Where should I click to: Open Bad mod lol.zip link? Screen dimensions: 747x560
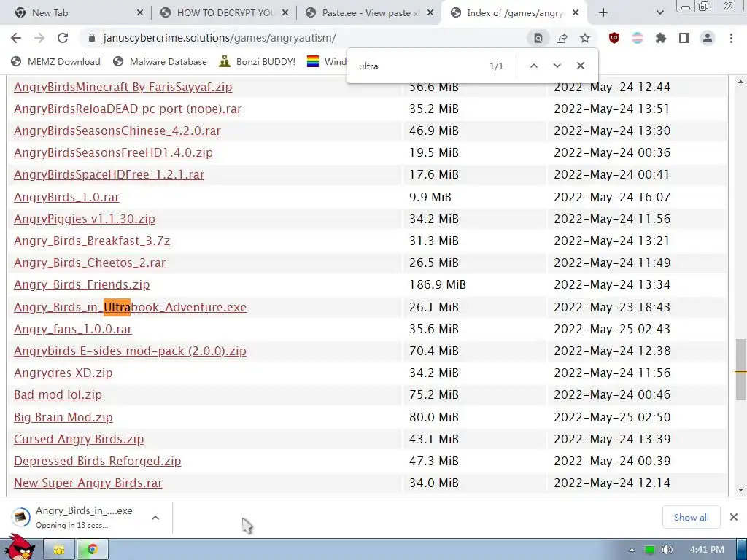pyautogui.click(x=58, y=394)
